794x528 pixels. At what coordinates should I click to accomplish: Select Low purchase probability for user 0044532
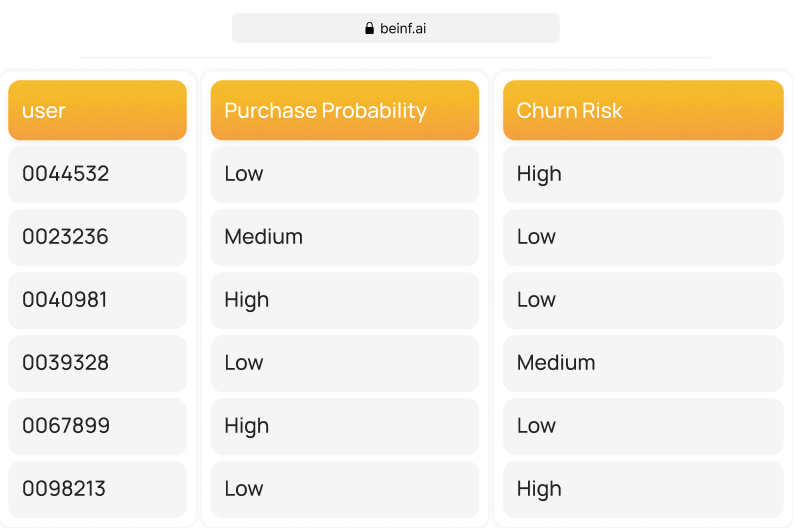click(345, 174)
